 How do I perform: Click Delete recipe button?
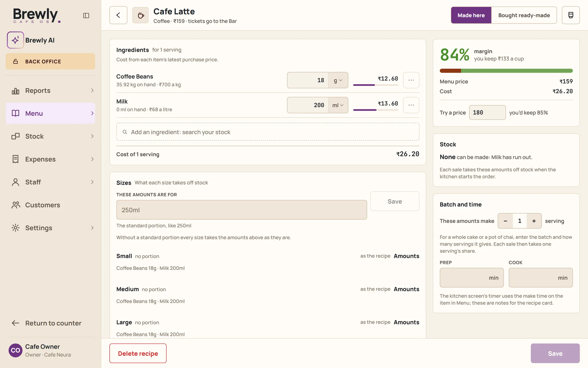[138, 353]
